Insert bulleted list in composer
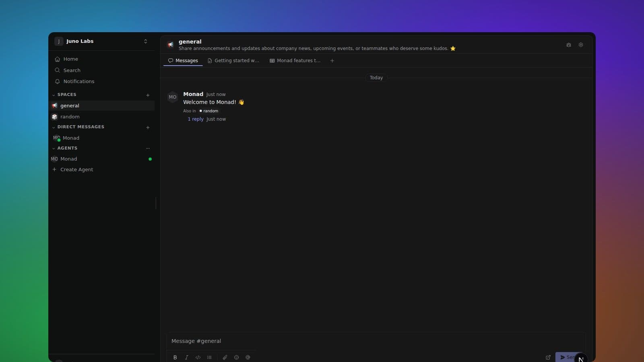 pos(209,357)
